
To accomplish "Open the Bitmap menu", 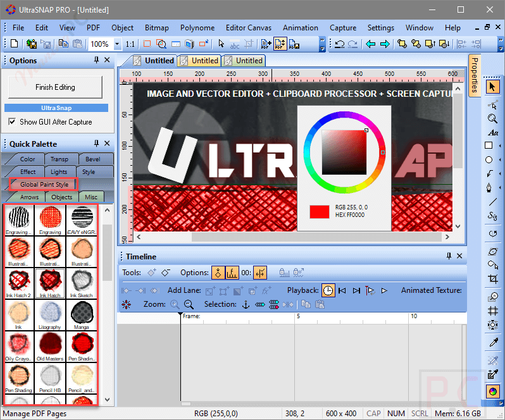I will tap(156, 28).
